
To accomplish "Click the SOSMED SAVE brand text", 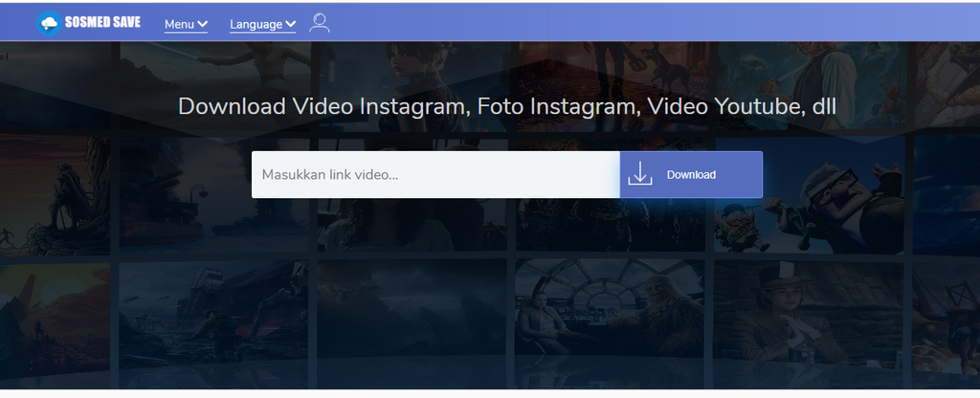I will [102, 23].
